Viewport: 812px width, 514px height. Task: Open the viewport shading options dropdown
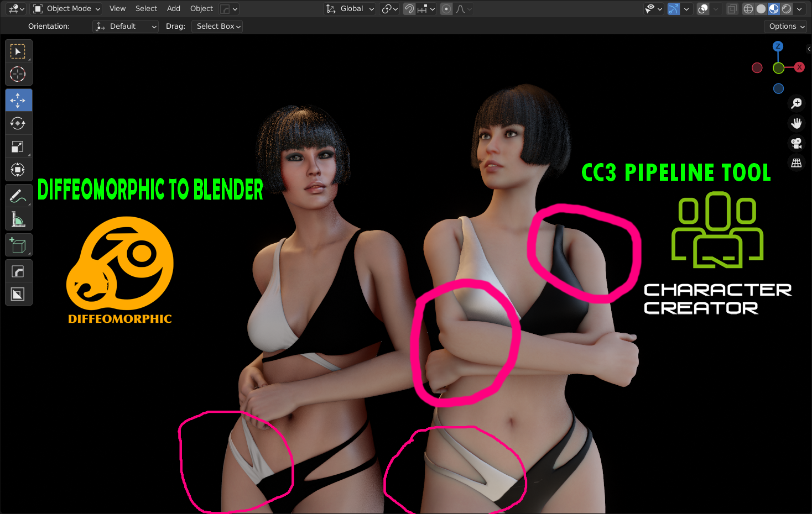click(799, 9)
